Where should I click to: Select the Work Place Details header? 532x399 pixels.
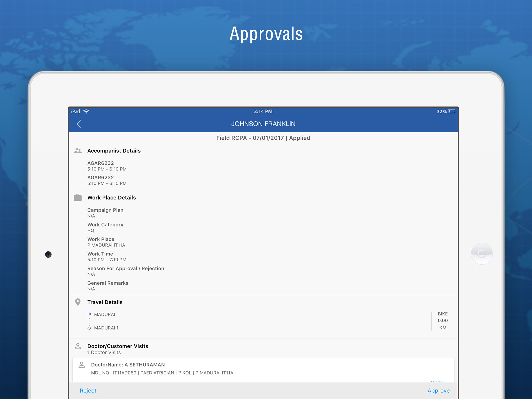(112, 198)
